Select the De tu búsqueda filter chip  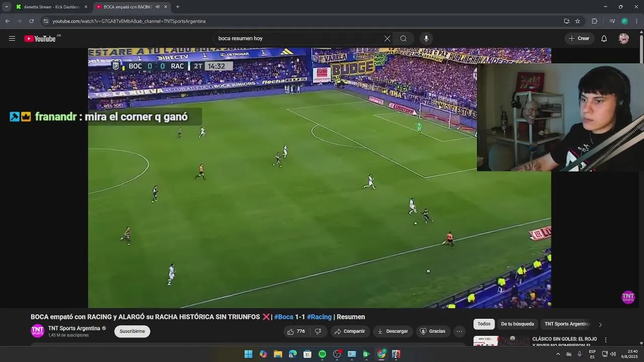pyautogui.click(x=517, y=324)
